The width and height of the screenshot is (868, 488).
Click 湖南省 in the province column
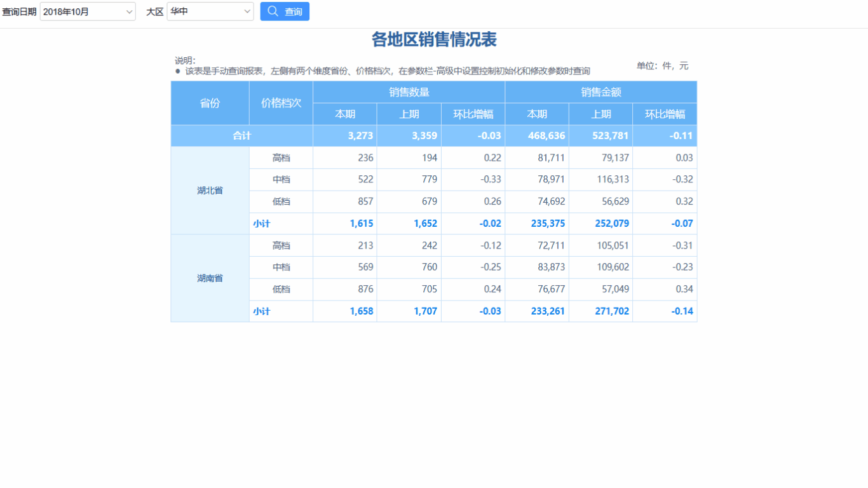click(210, 278)
